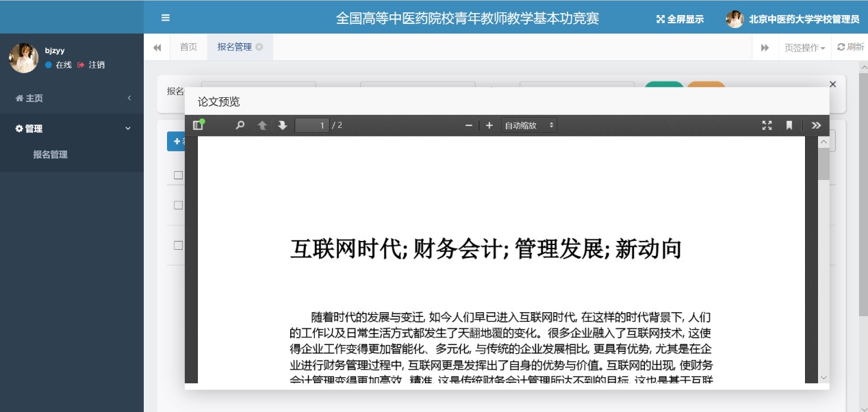
Task: Check the table header select-all checkbox
Action: 178,175
